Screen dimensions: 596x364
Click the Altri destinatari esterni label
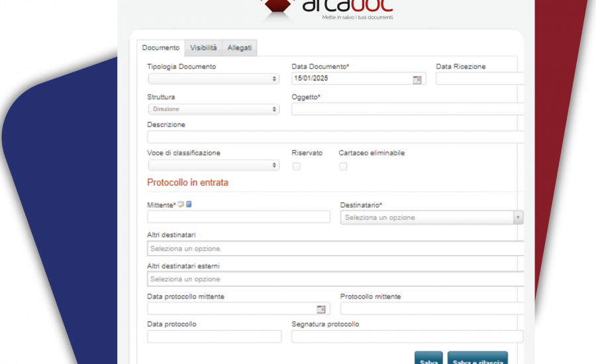[x=183, y=266]
